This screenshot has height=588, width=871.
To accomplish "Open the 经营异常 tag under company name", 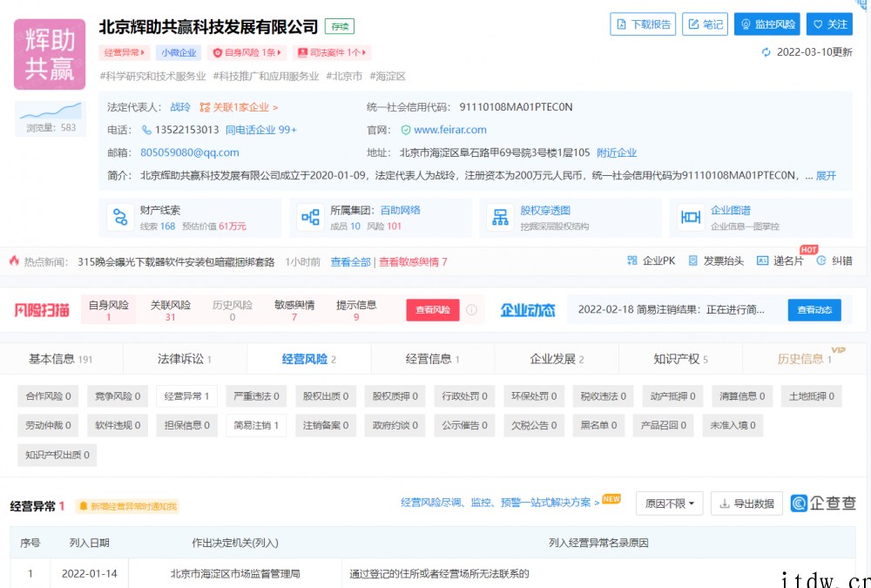I will click(125, 53).
